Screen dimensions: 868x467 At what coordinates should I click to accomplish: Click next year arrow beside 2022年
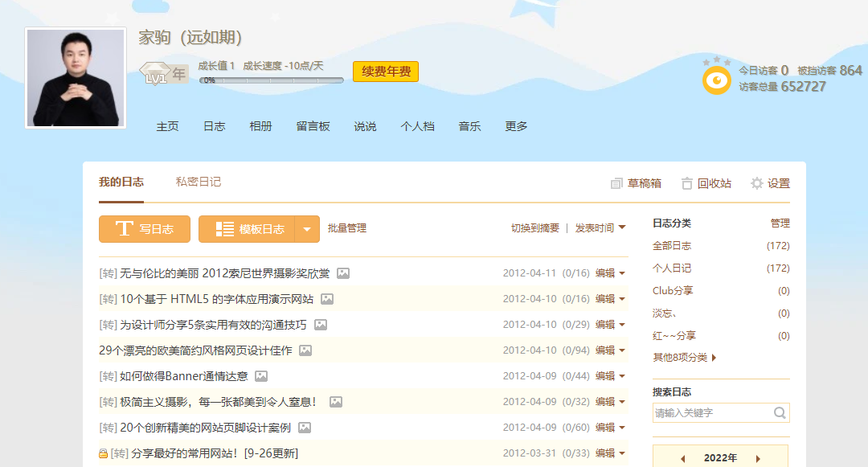click(758, 458)
